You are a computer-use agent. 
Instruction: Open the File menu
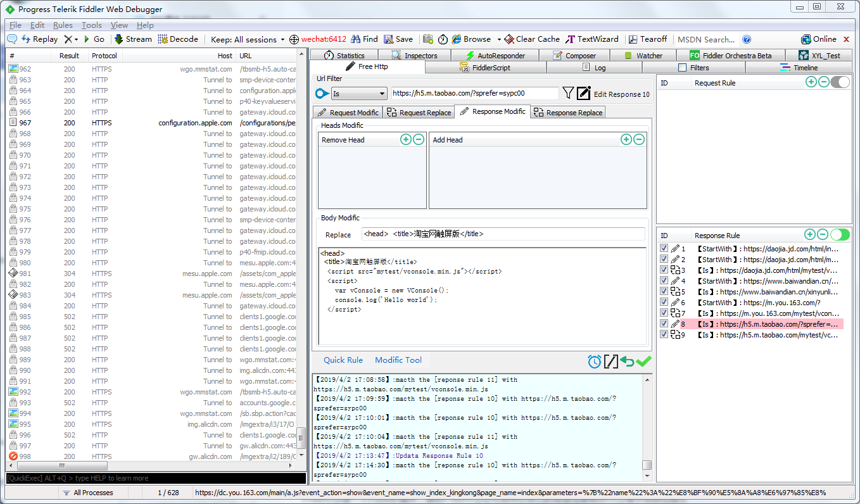click(15, 25)
